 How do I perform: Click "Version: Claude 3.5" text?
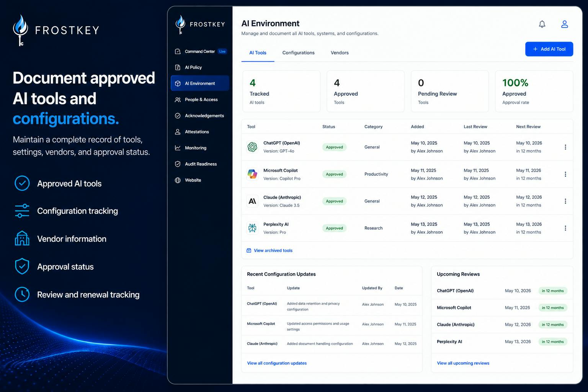[x=281, y=206]
